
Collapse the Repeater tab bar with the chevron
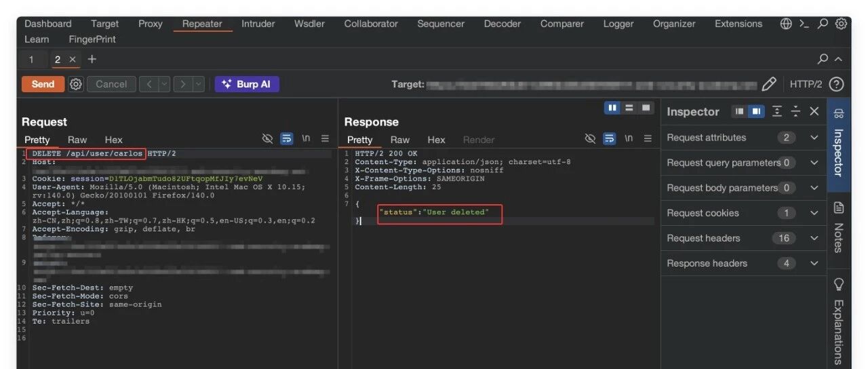click(x=839, y=59)
